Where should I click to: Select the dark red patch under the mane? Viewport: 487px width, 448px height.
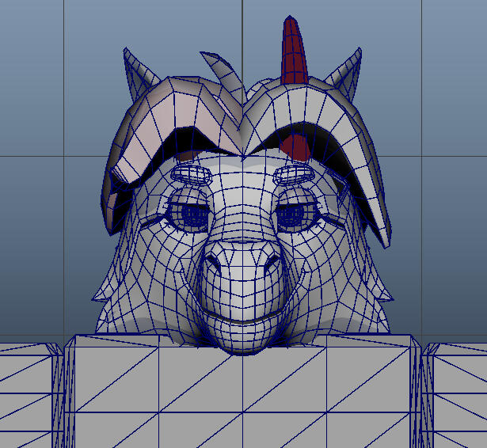click(x=295, y=148)
